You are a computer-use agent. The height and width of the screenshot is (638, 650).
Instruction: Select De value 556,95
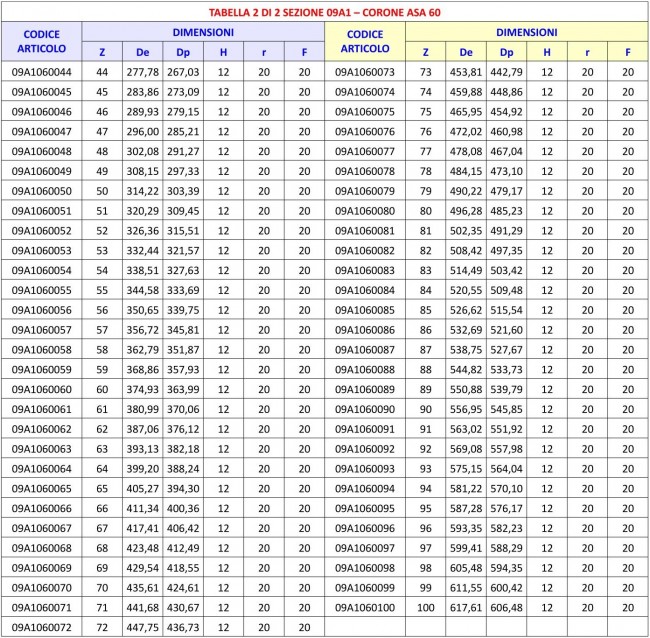point(466,409)
